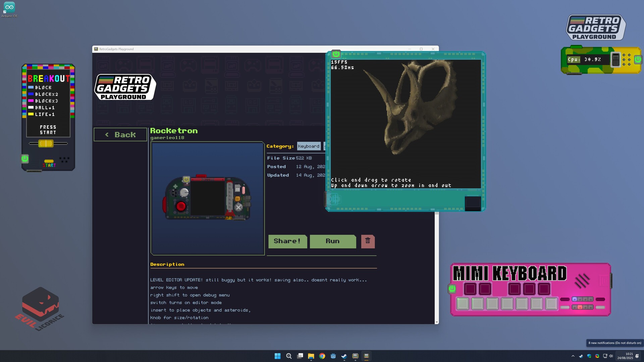Select the RetroGadgets Playground taskbar icon

coord(366,356)
